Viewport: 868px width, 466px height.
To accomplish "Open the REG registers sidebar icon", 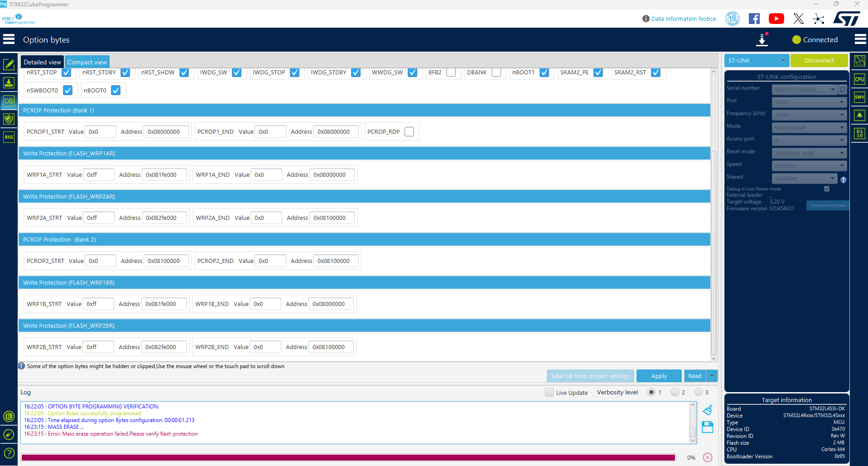I will pos(9,137).
